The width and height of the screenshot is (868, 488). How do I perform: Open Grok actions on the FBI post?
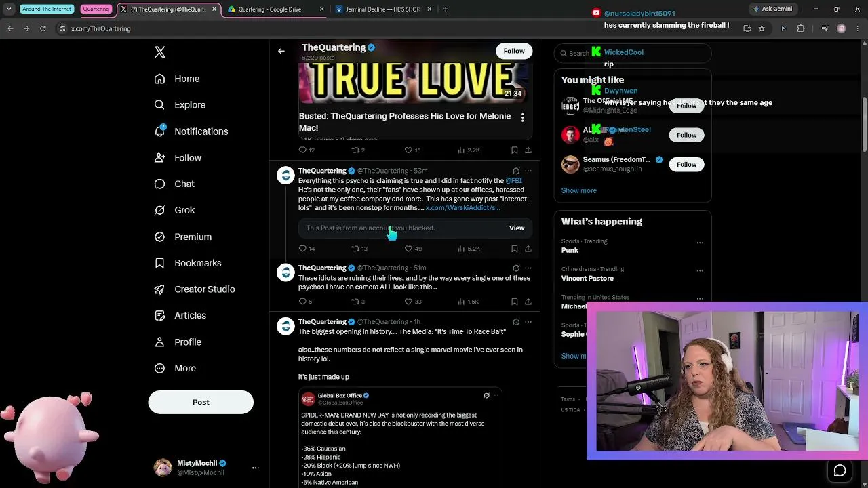pyautogui.click(x=516, y=171)
